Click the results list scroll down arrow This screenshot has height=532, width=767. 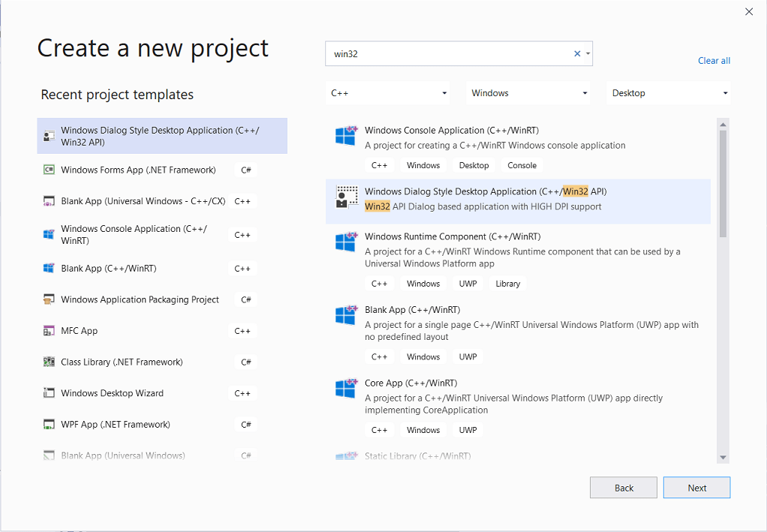coord(723,458)
